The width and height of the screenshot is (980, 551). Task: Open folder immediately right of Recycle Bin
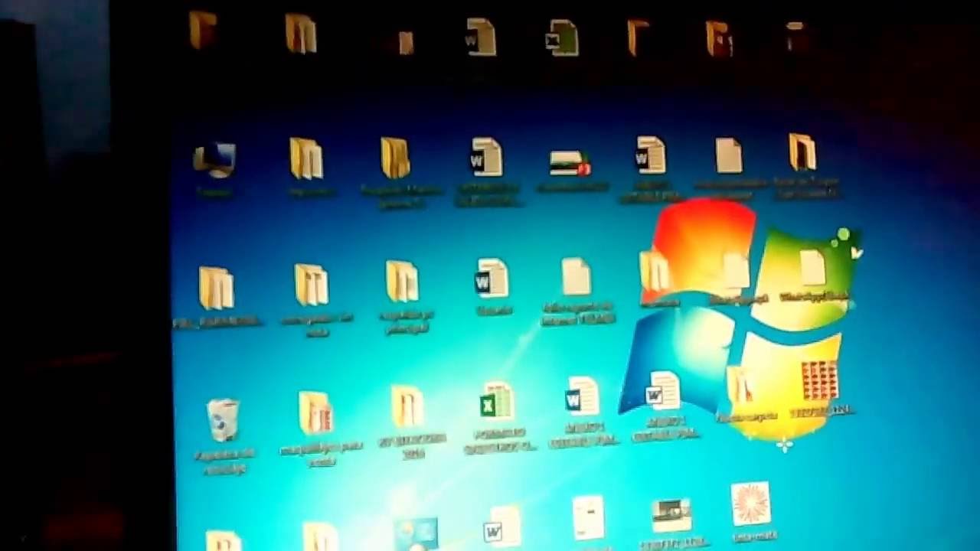click(x=315, y=413)
